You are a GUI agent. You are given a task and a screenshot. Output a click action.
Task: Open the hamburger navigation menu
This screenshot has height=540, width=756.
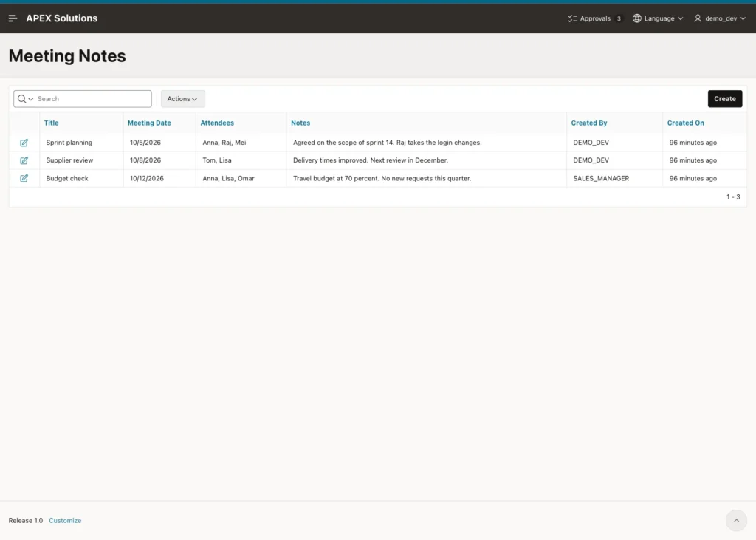pyautogui.click(x=13, y=18)
